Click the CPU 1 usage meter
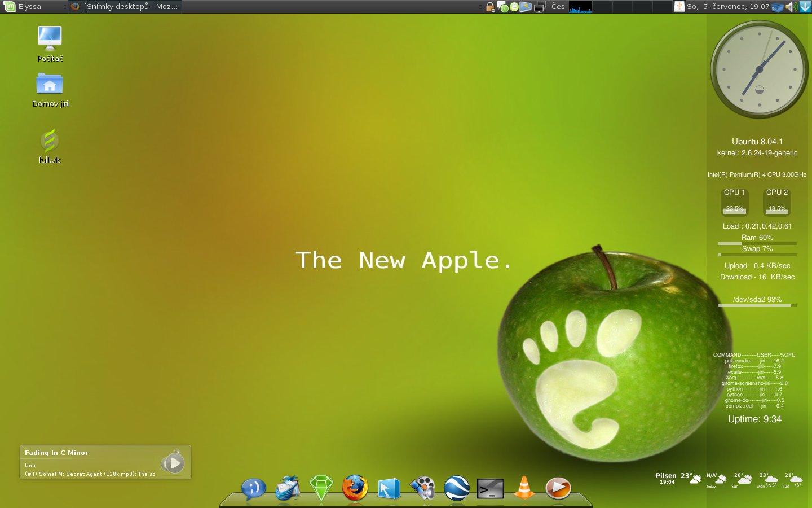Screen dimensions: 812x508 [x=735, y=202]
